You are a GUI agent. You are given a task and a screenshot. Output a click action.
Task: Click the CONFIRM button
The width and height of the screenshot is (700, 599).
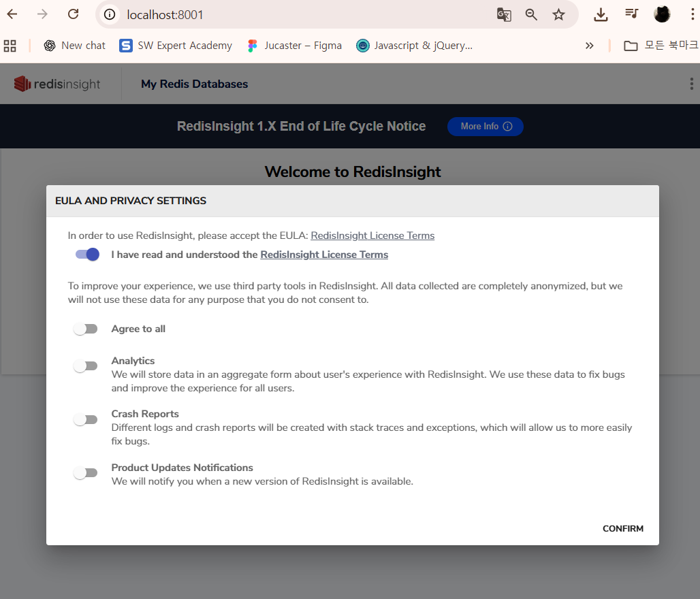pyautogui.click(x=623, y=528)
